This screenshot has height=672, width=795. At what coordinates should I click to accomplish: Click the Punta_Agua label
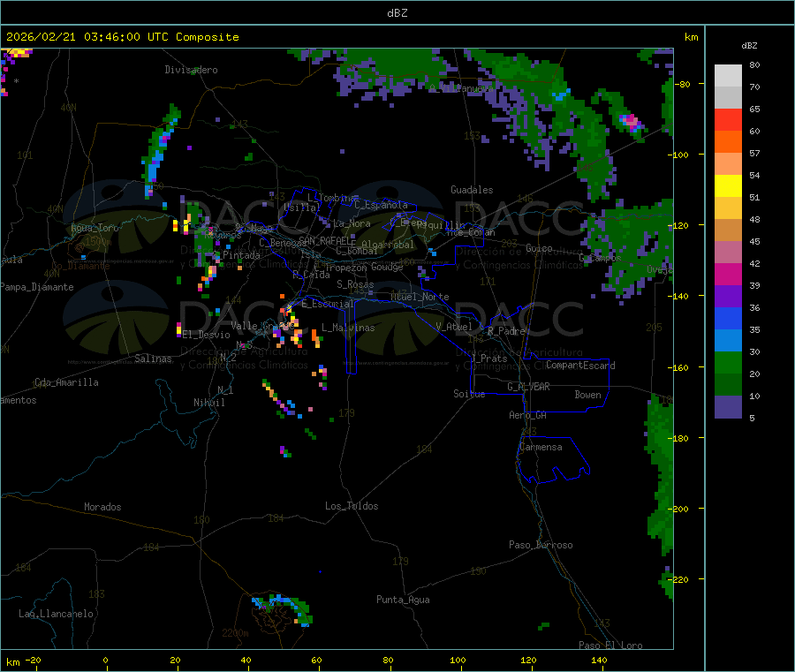point(403,600)
